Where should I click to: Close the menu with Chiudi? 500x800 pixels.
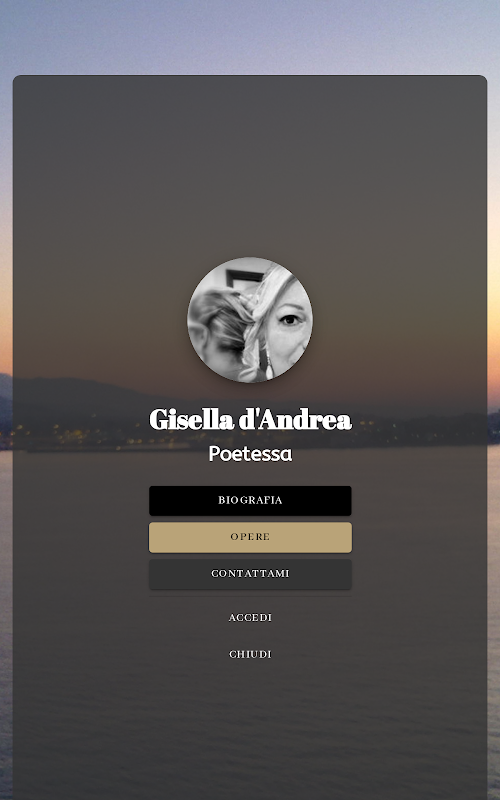click(x=250, y=655)
